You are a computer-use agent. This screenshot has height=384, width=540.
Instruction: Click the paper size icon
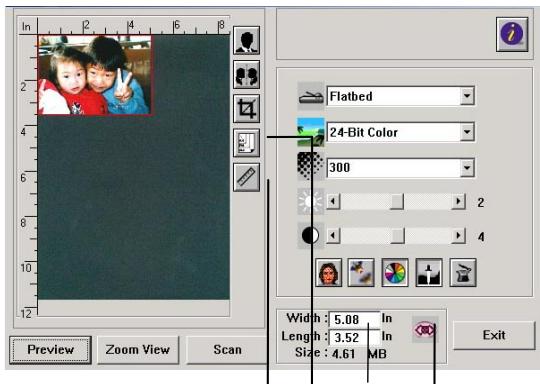pyautogui.click(x=246, y=143)
